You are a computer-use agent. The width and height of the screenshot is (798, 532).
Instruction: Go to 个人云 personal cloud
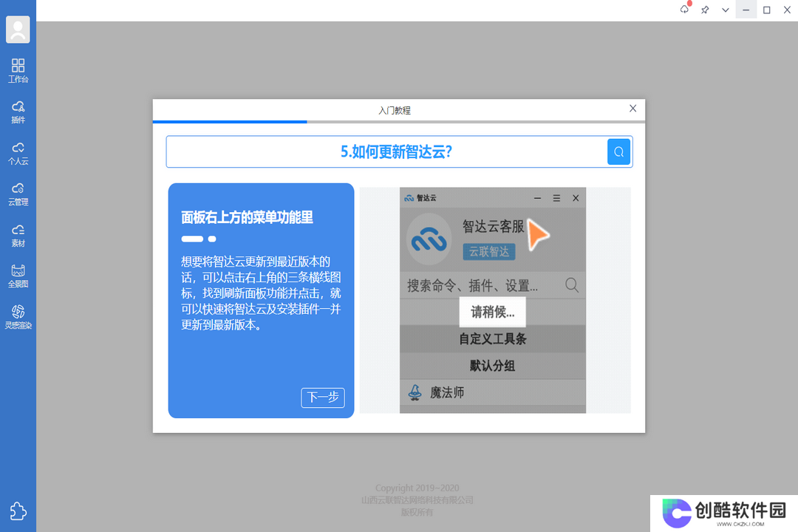point(18,153)
